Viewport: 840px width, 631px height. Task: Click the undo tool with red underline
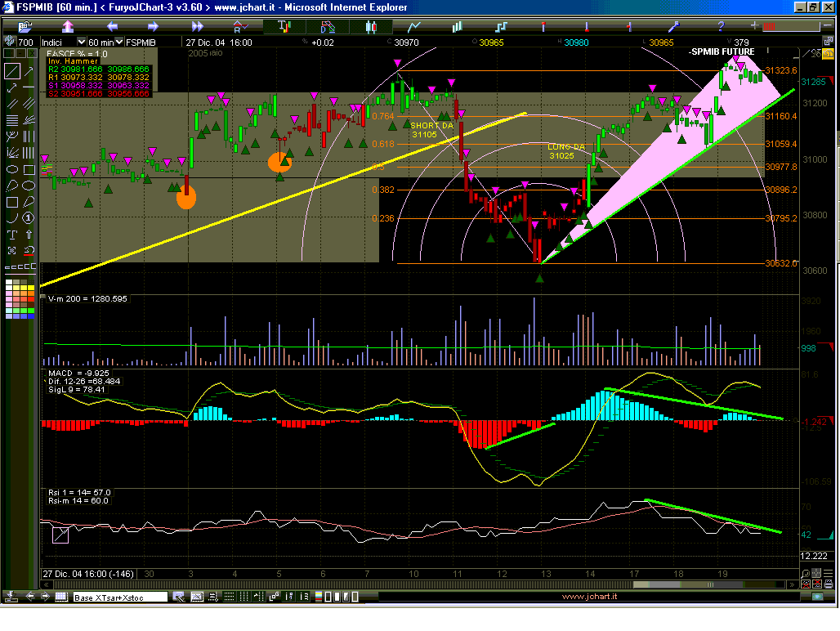point(29,251)
